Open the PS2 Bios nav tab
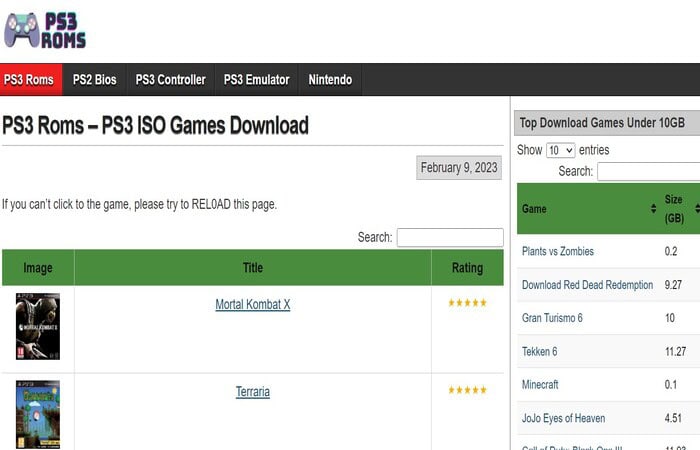Viewport: 700px width, 450px height. click(x=95, y=79)
